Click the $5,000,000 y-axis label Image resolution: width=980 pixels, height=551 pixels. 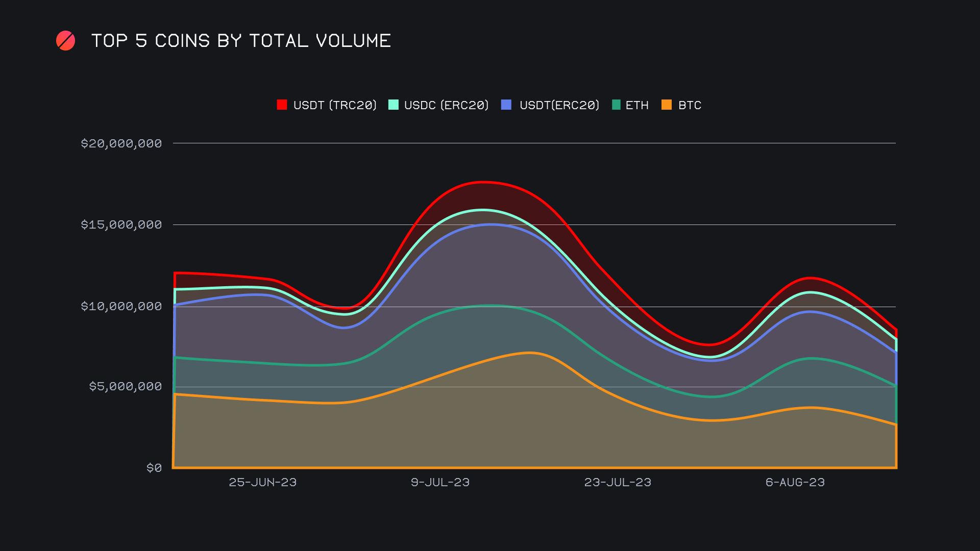tap(126, 386)
